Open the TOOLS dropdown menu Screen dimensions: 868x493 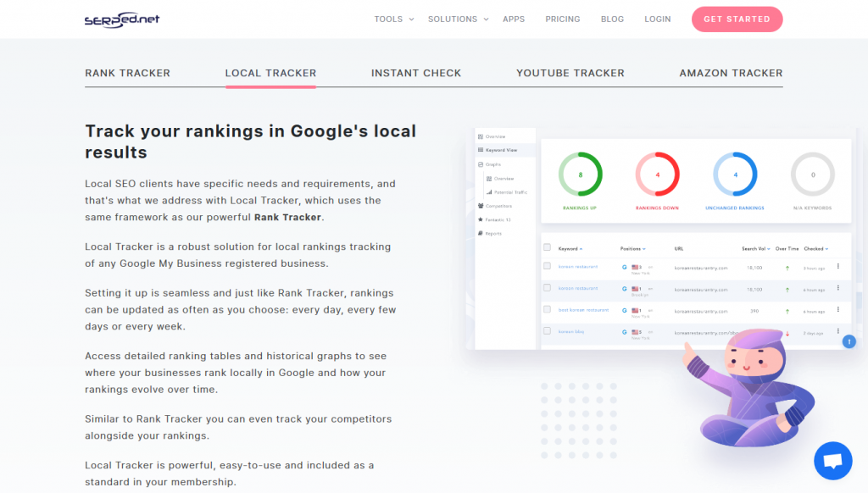392,19
